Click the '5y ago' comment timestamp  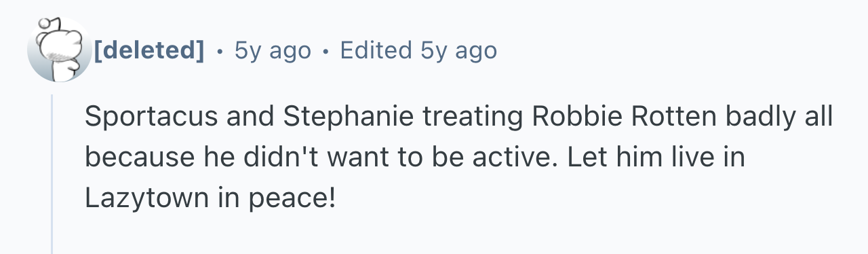[x=273, y=50]
